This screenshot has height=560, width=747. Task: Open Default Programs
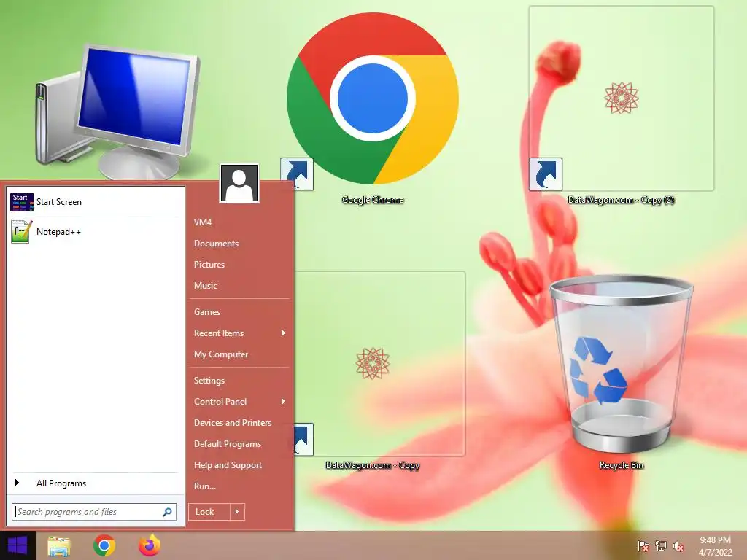point(228,444)
